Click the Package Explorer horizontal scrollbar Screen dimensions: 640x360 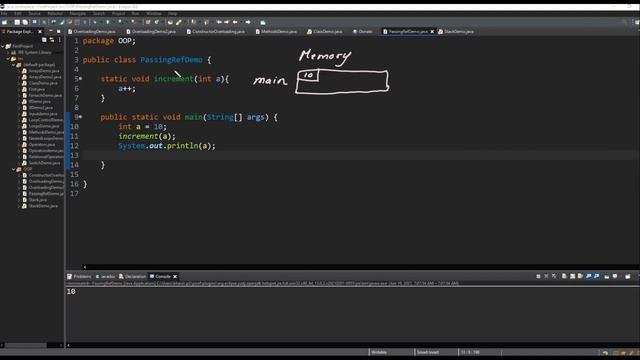click(25, 345)
